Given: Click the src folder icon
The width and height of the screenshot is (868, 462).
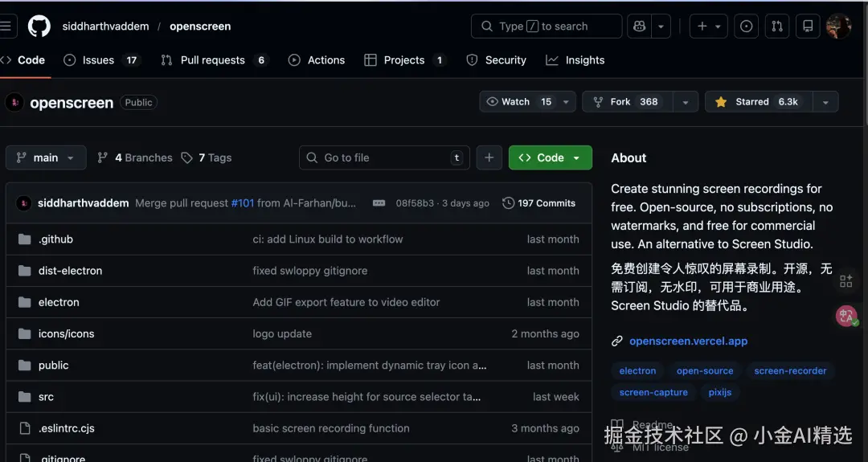Looking at the screenshot, I should click(x=24, y=397).
